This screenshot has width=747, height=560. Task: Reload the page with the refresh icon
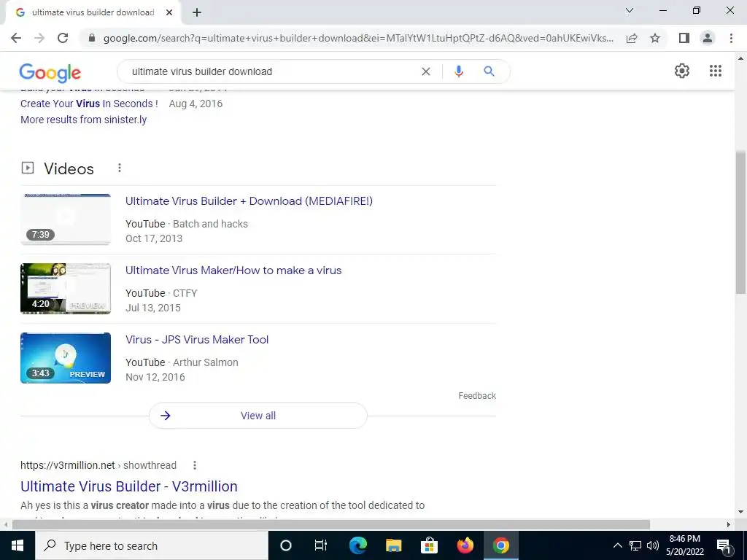pos(63,38)
